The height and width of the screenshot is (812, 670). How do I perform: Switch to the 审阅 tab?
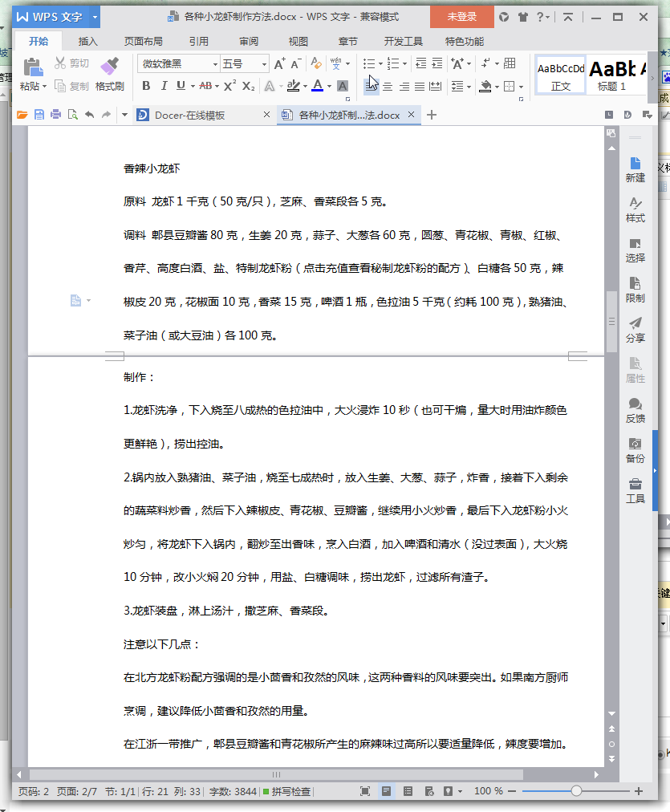(249, 42)
